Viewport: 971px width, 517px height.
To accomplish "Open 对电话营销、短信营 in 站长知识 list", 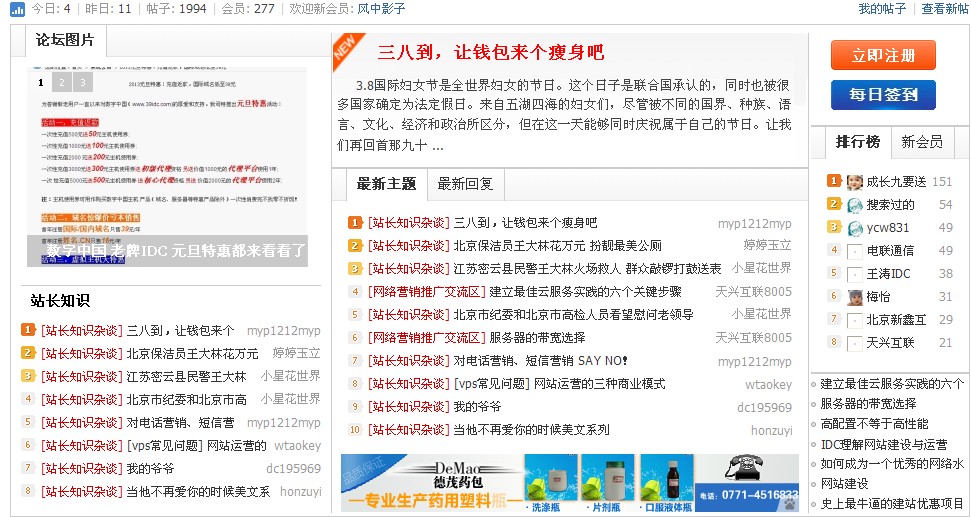I will tap(180, 423).
